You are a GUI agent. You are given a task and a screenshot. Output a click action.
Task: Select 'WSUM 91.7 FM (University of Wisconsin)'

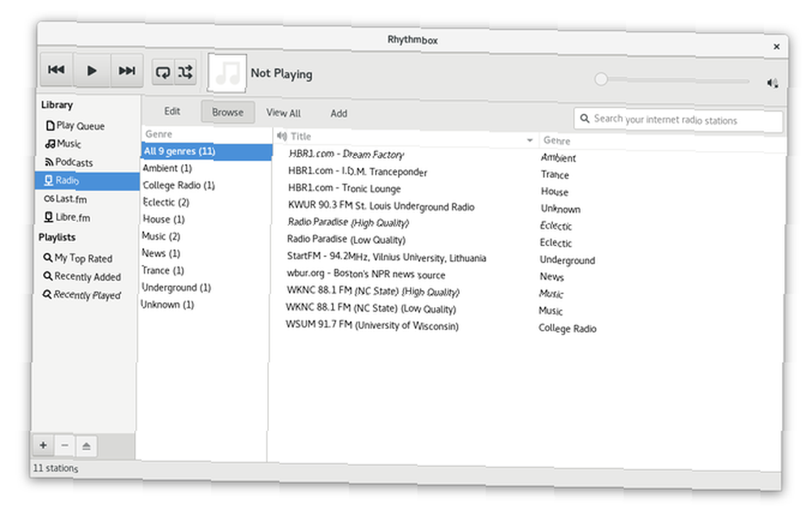point(372,325)
